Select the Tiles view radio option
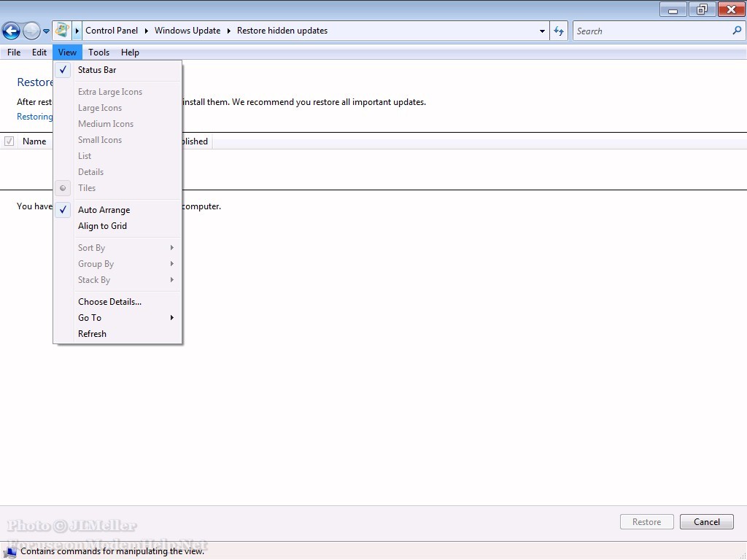Screen dimensions: 747x560 click(117, 188)
